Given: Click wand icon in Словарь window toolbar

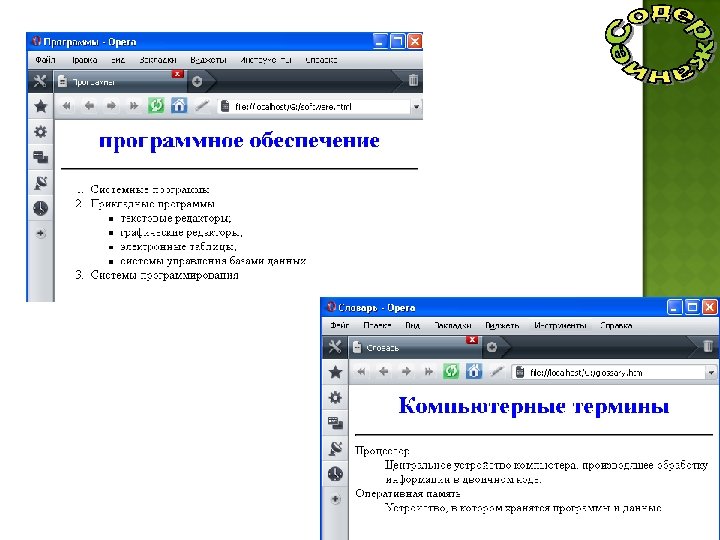Looking at the screenshot, I should click(x=496, y=371).
